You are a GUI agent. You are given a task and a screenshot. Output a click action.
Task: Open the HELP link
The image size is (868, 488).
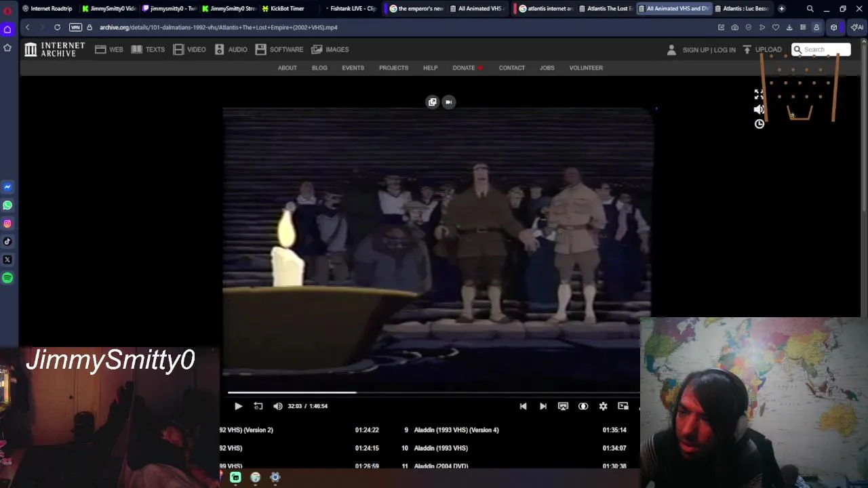tap(430, 68)
